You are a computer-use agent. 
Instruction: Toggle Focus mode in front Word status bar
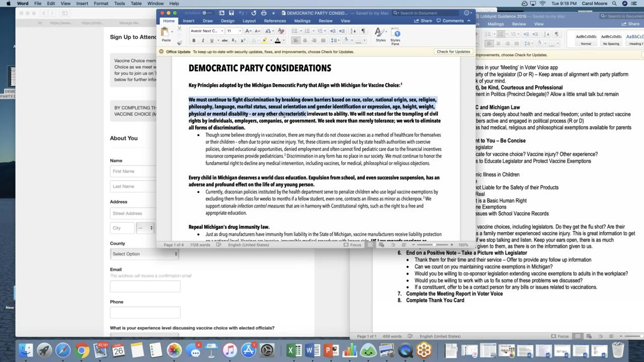(x=353, y=245)
